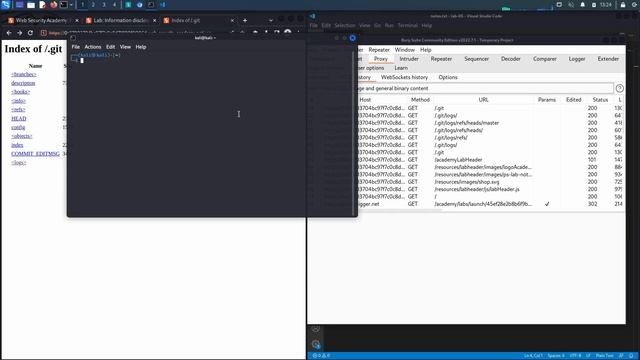Click the filter help question-mark icon
This screenshot has height=360, width=640.
pos(620,88)
